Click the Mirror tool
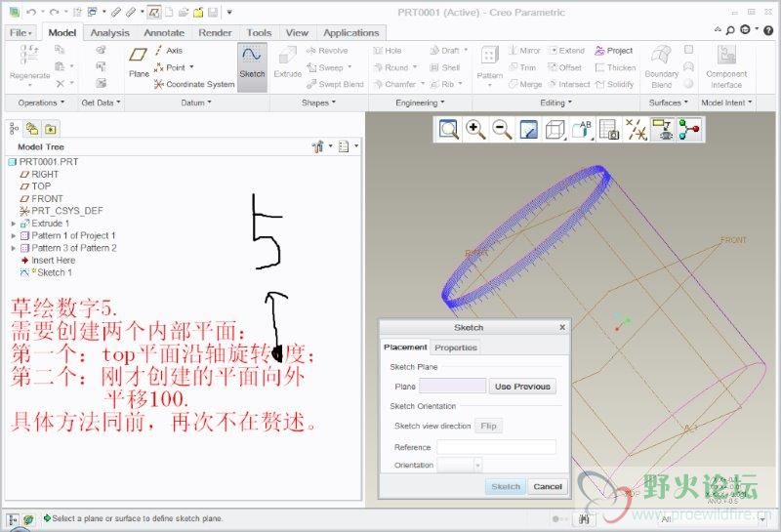The height and width of the screenshot is (532, 781). pos(524,51)
